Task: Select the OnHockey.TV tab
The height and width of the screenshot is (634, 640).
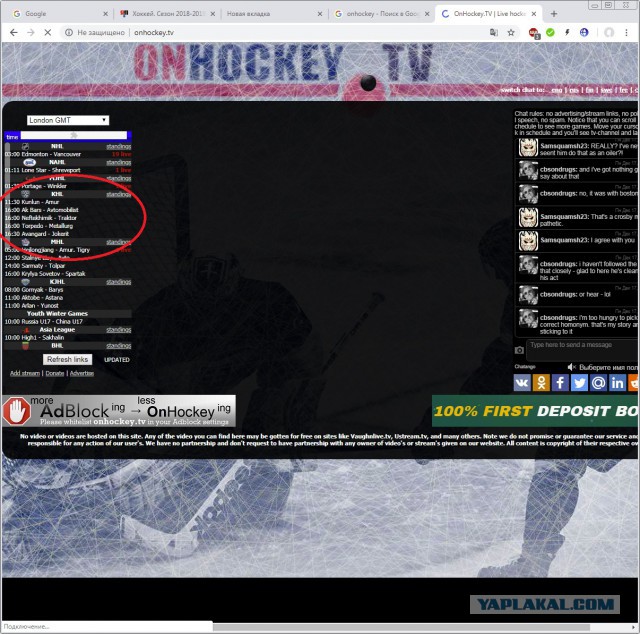Action: click(488, 14)
